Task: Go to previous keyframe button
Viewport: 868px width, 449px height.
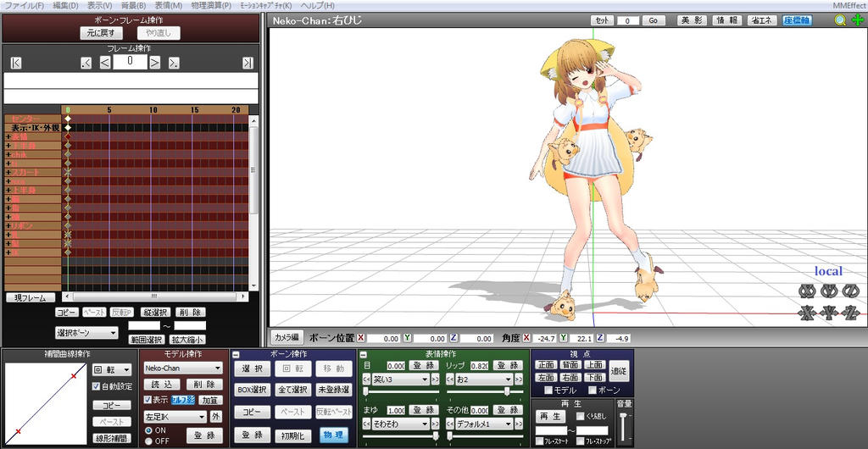Action: (x=86, y=63)
